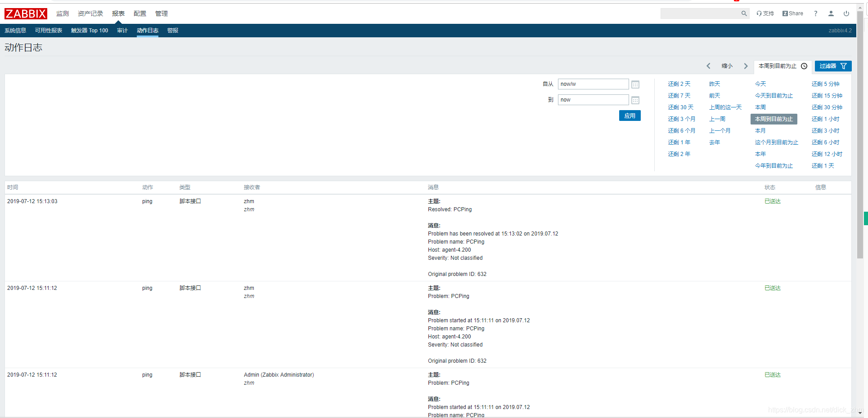The height and width of the screenshot is (418, 868).
Task: Open the Share link
Action: click(x=792, y=13)
